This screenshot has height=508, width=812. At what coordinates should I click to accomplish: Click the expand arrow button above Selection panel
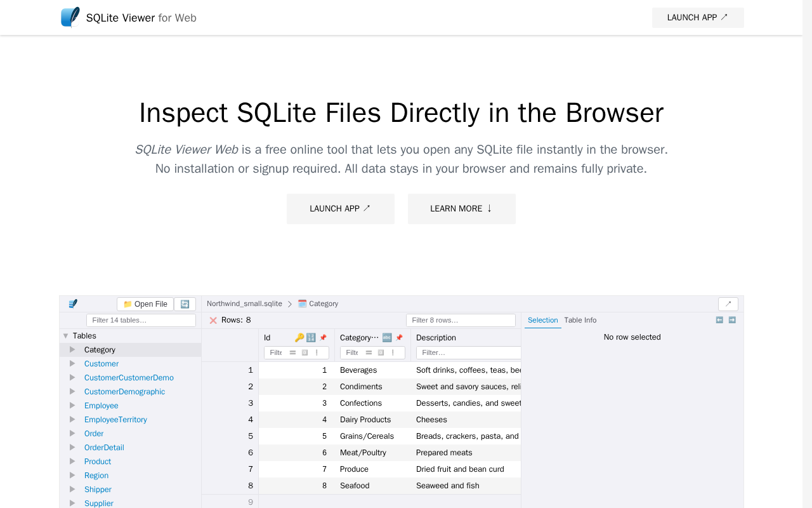coord(728,304)
